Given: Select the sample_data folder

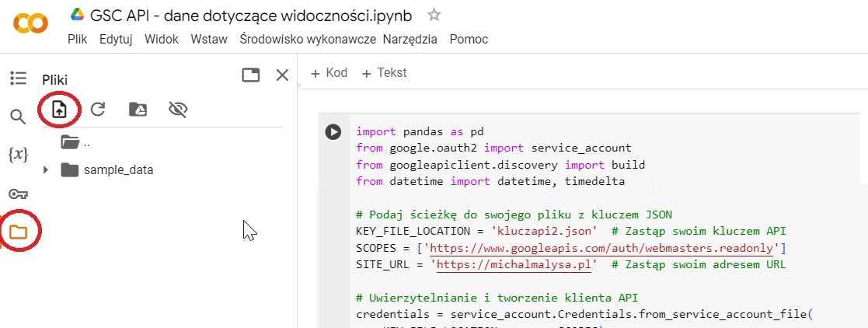Looking at the screenshot, I should [106, 170].
